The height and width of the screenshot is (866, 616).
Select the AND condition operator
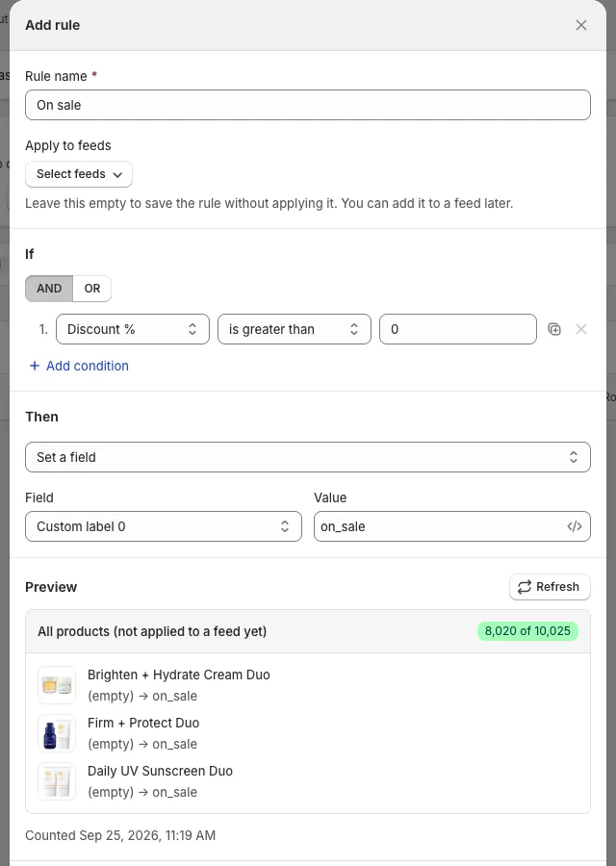(49, 289)
